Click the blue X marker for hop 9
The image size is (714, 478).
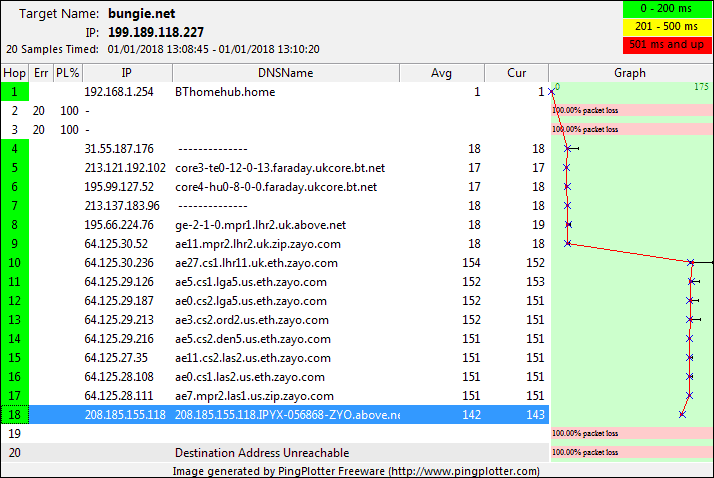click(x=568, y=243)
